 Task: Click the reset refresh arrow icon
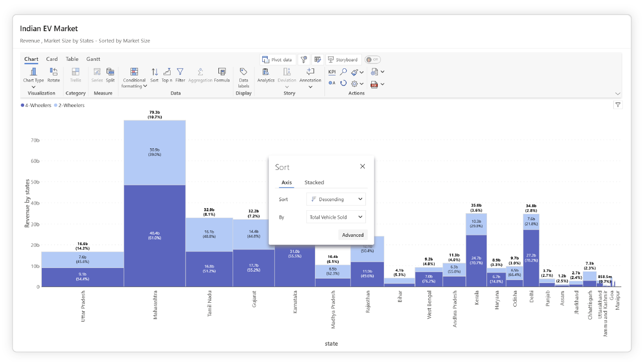[x=344, y=83]
